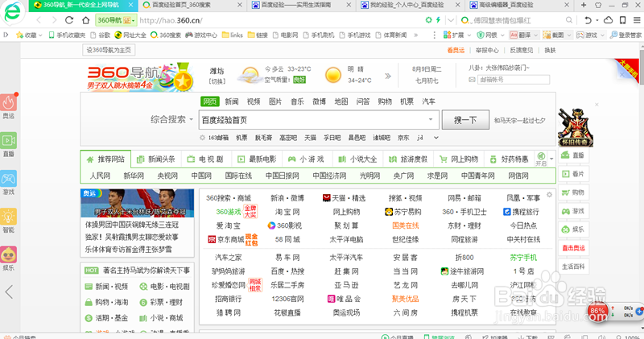Expand the 综合搜索 engine dropdown
Screen dimensions: 644x339
tap(171, 119)
